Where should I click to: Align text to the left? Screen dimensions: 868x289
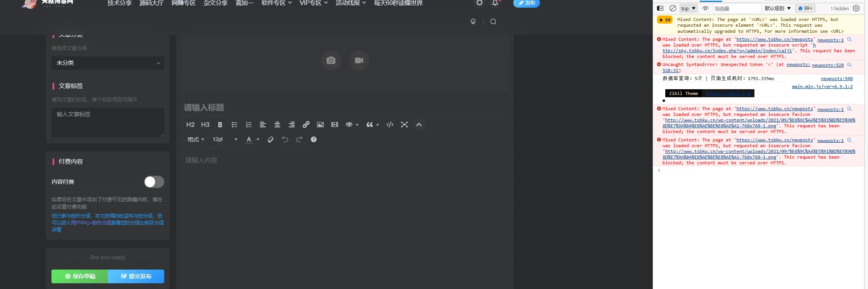pyautogui.click(x=263, y=125)
